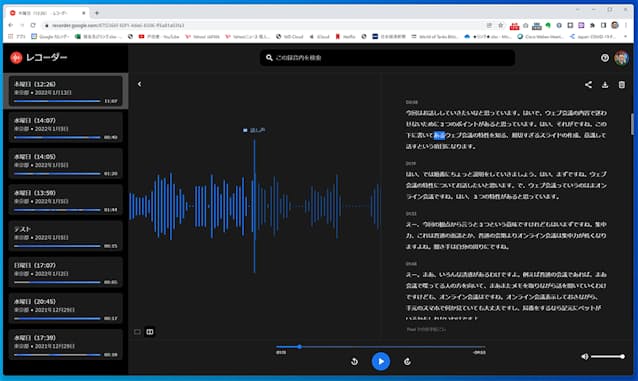Play the recording with the blue button

click(381, 361)
